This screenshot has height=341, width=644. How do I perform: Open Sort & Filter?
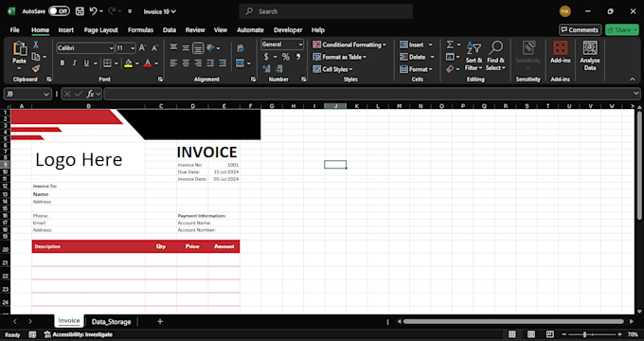[x=474, y=56]
